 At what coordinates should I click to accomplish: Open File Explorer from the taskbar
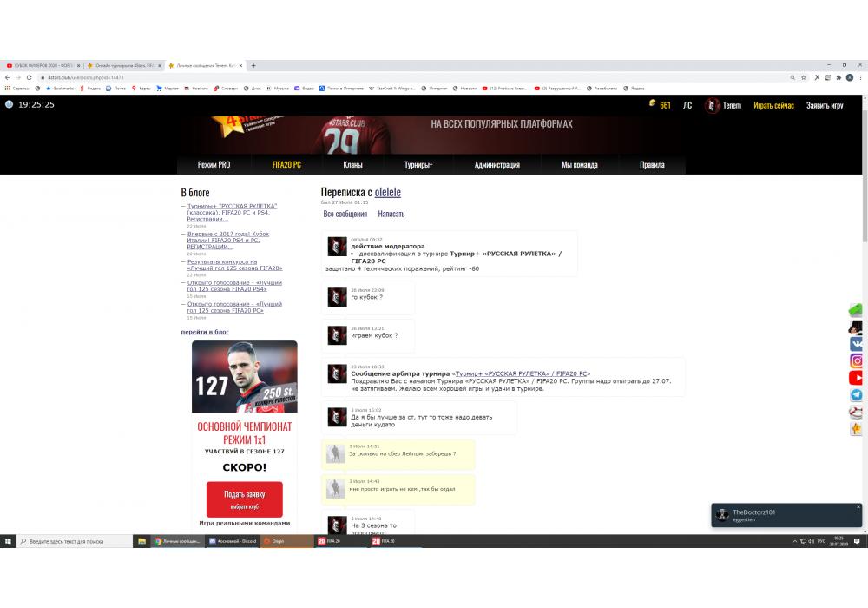[x=141, y=541]
